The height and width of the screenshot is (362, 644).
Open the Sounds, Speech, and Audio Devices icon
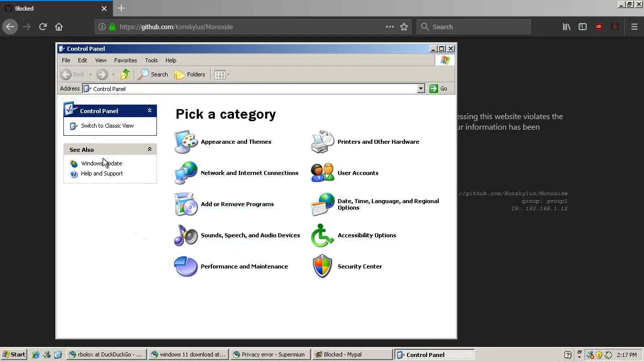pyautogui.click(x=186, y=235)
